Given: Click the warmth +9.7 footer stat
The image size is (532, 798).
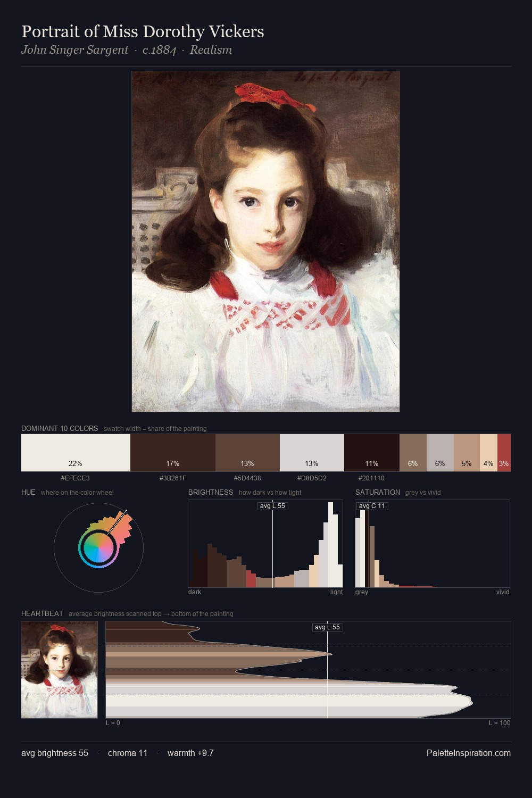Looking at the screenshot, I should click(190, 753).
